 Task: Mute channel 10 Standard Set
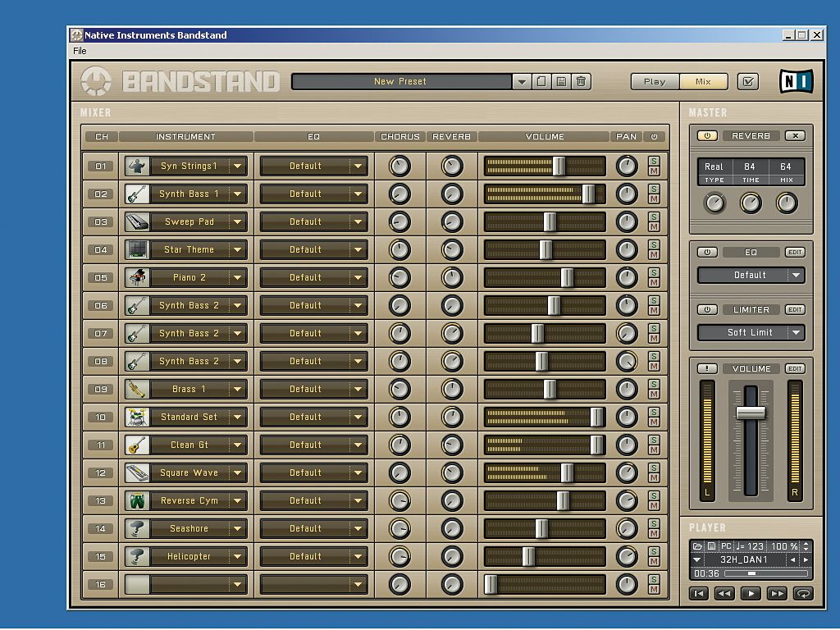pyautogui.click(x=654, y=422)
